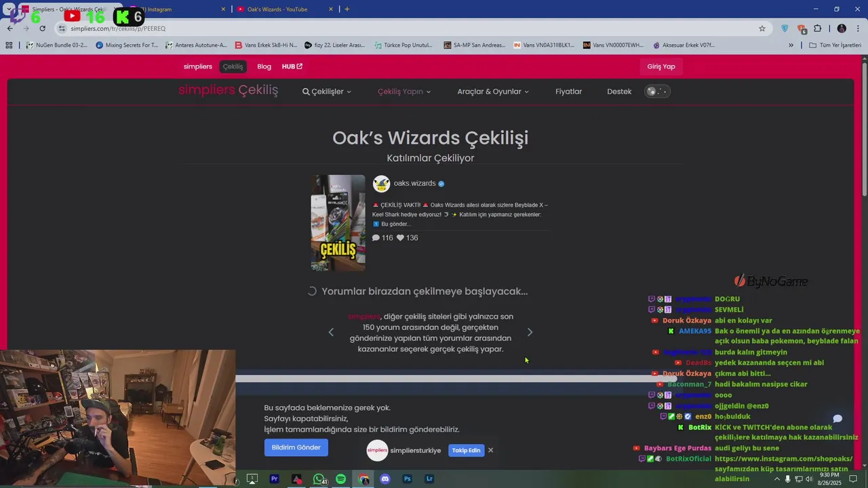Screen dimensions: 868x488
Task: Close the Oak's Wizards YouTube tab
Action: point(331,9)
